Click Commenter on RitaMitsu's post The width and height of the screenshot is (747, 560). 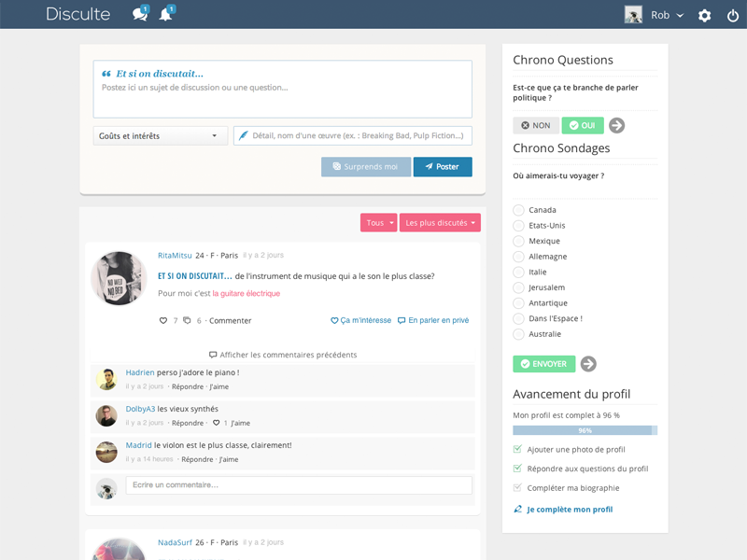tap(230, 321)
